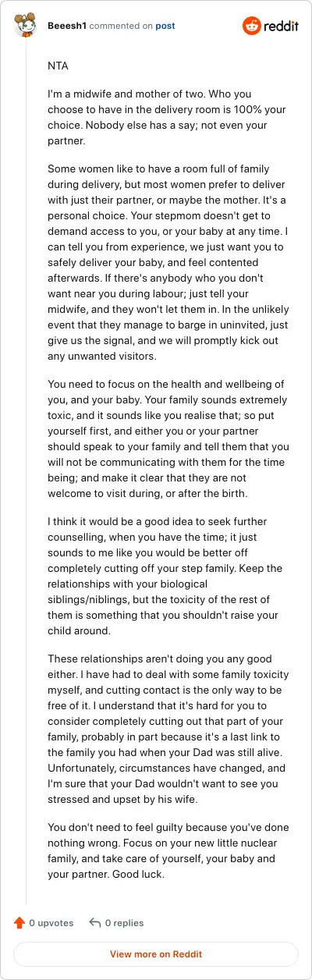Click the reply arrow icon

coord(95,923)
